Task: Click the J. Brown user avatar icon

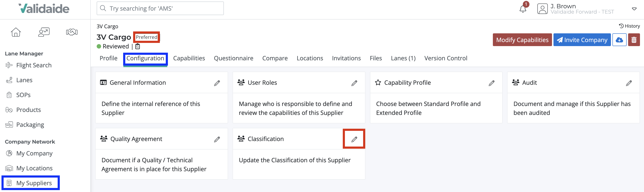Action: click(542, 9)
